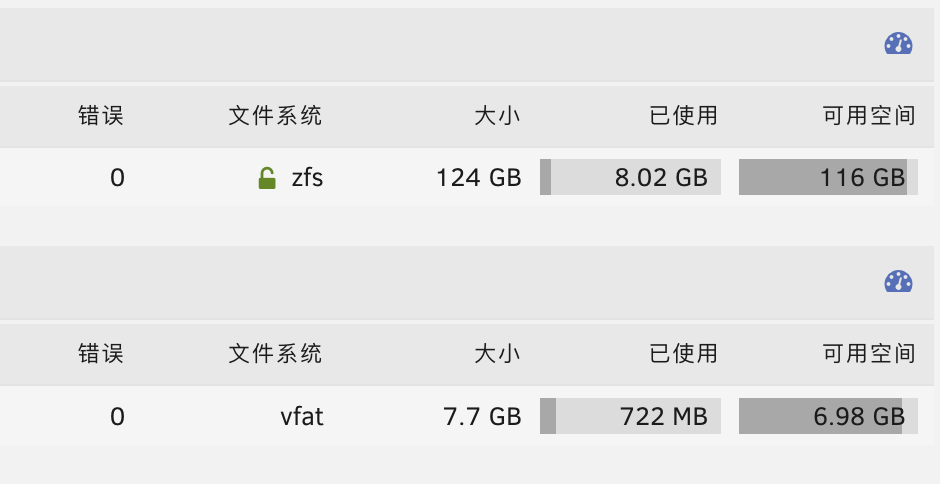
Task: Select the zfs file system label
Action: pos(307,178)
